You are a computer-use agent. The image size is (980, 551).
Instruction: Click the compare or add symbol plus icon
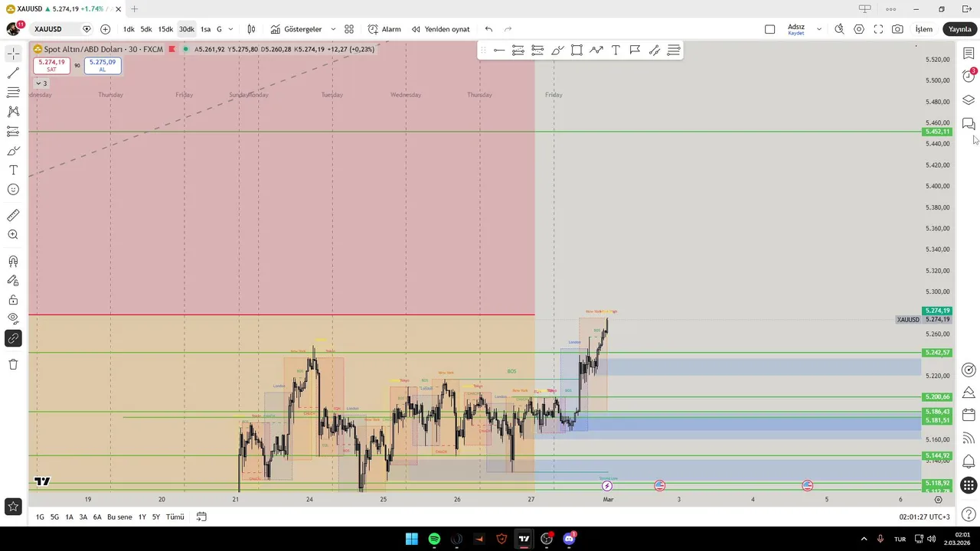coord(105,29)
